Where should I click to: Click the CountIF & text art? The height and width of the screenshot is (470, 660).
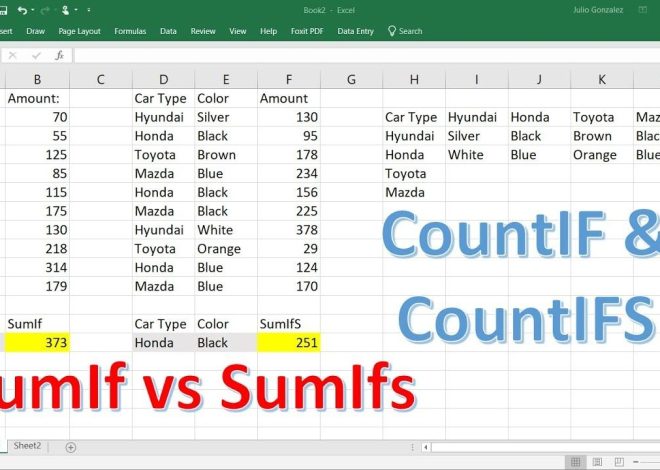click(521, 233)
